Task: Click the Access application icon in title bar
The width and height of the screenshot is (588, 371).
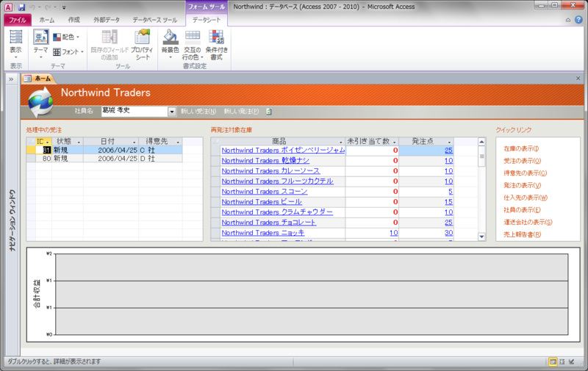Action: click(8, 7)
